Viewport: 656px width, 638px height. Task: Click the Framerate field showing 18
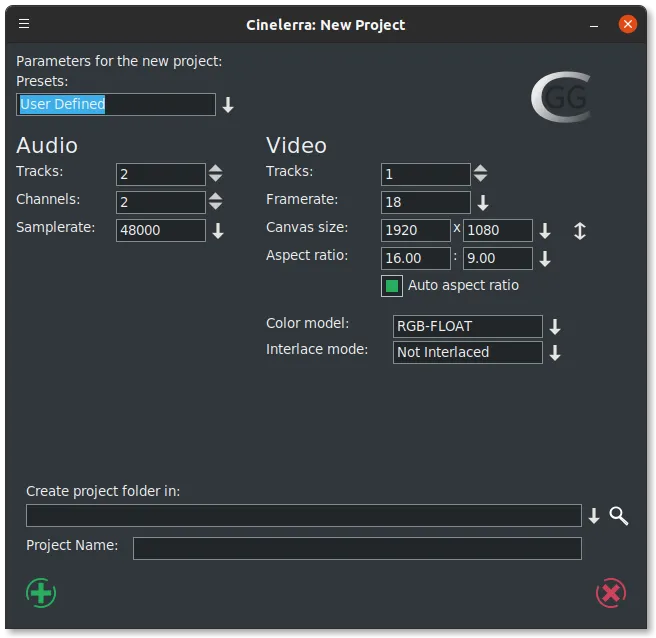click(x=425, y=202)
